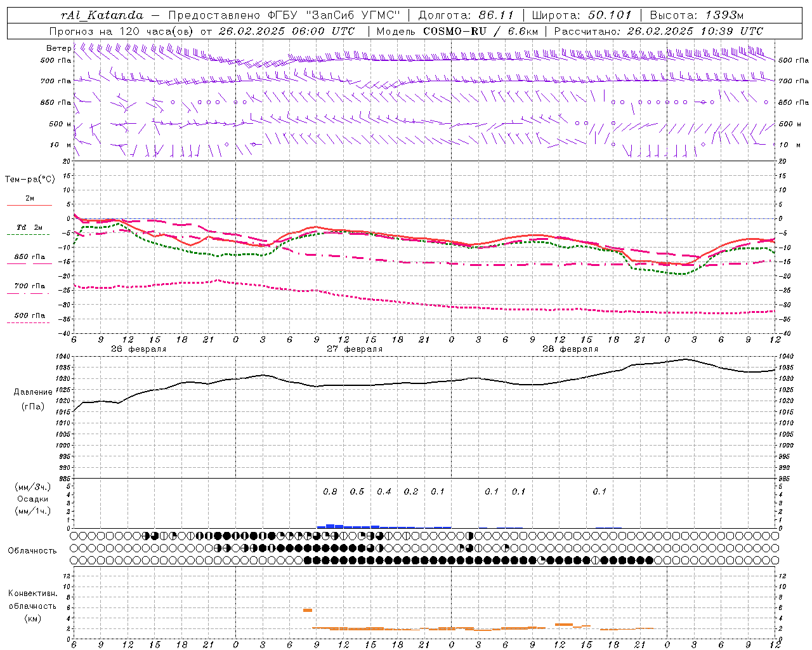Click the Давление pressure axis label
812x650 pixels.
tap(33, 392)
